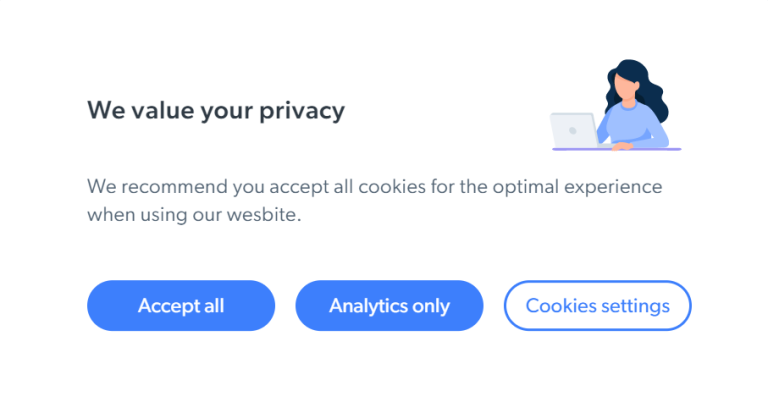Click the Accept all button

pyautogui.click(x=181, y=305)
